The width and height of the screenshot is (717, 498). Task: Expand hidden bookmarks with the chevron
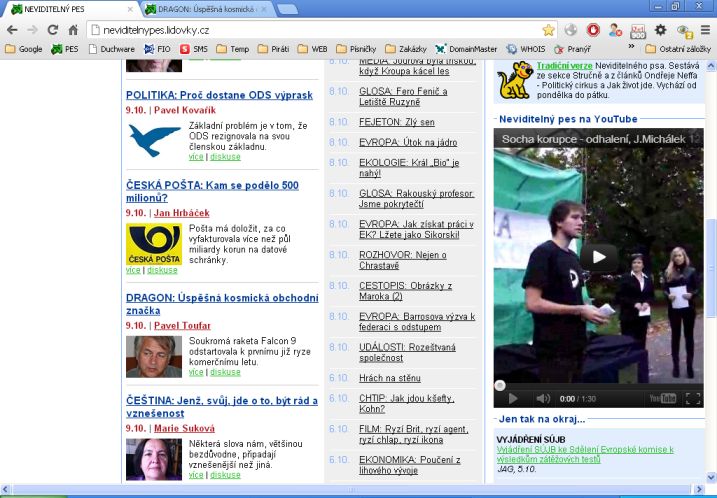coord(631,47)
